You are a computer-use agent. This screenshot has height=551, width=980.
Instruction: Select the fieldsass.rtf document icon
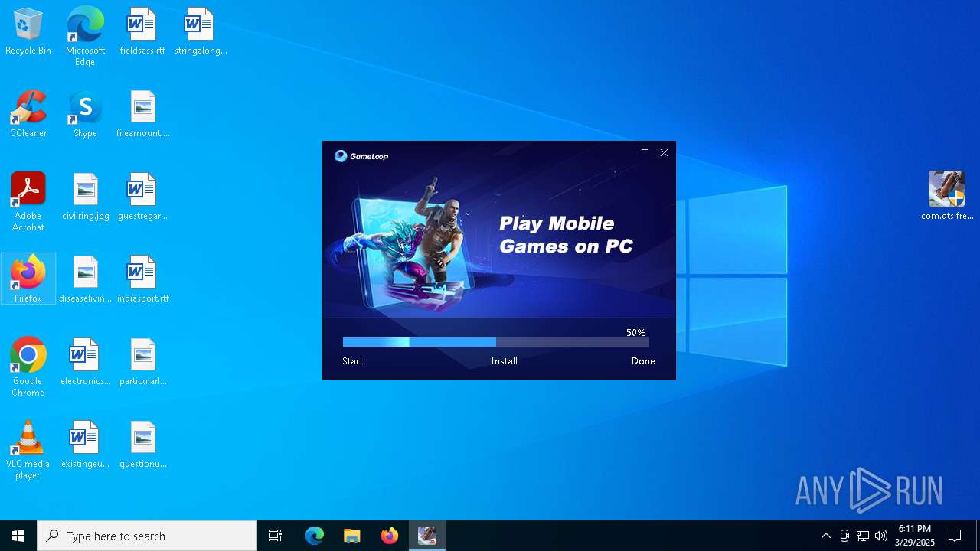[142, 31]
